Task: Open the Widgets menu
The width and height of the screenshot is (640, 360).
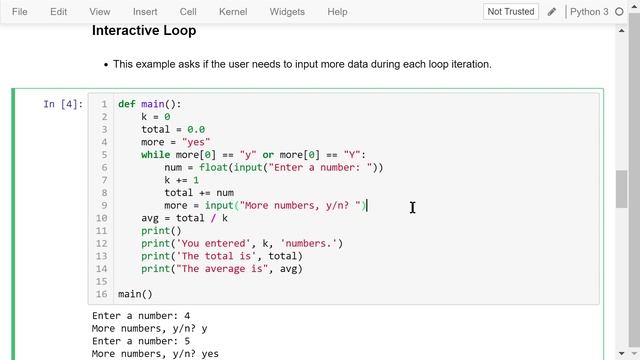Action: coord(287,12)
